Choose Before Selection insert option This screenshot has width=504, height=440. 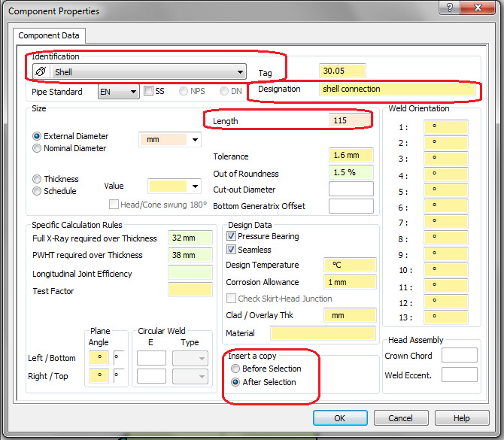point(235,369)
